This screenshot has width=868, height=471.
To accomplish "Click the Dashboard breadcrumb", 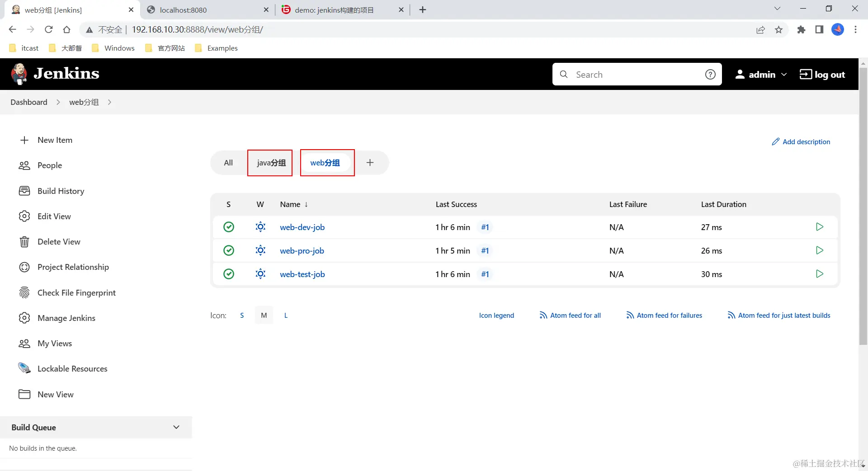I will [29, 102].
